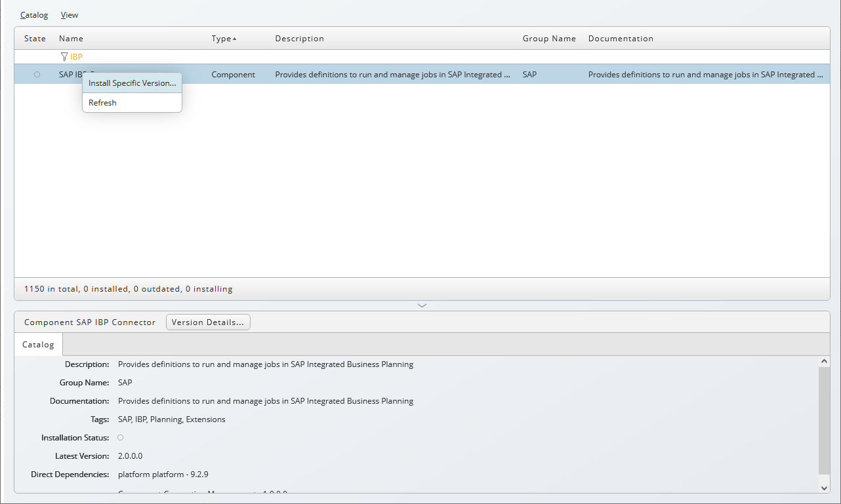Click dependency platform platform - 9.2.9
Image resolution: width=841 pixels, height=504 pixels.
tap(163, 475)
